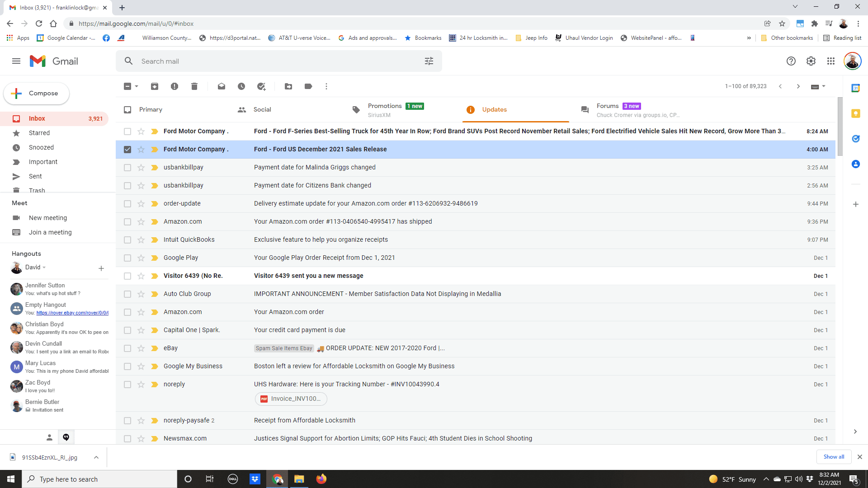Open Dropbox from the taskbar

tap(255, 479)
